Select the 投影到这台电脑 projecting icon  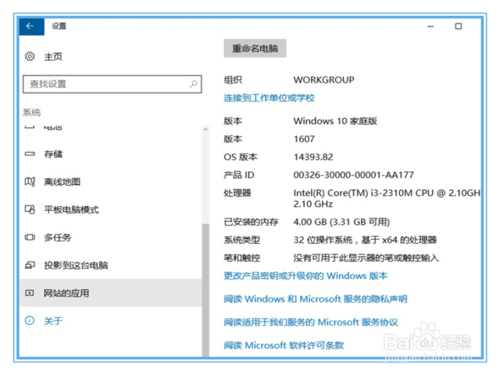30,265
